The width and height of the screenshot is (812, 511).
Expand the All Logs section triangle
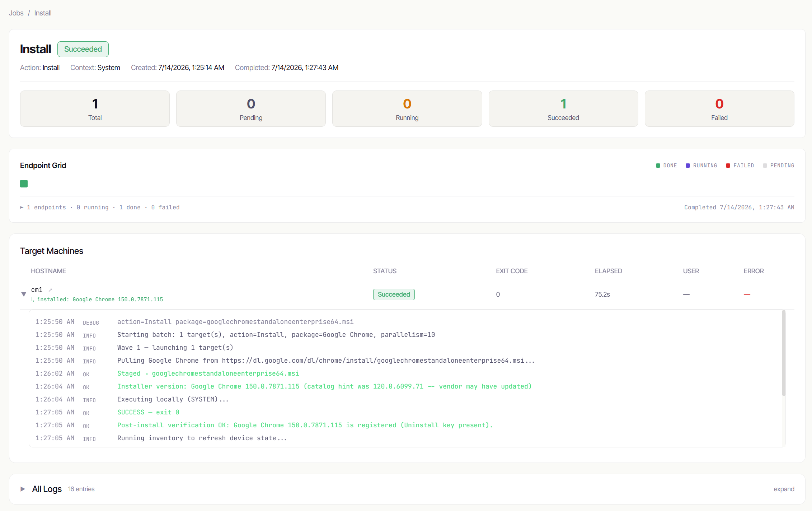[x=23, y=489]
